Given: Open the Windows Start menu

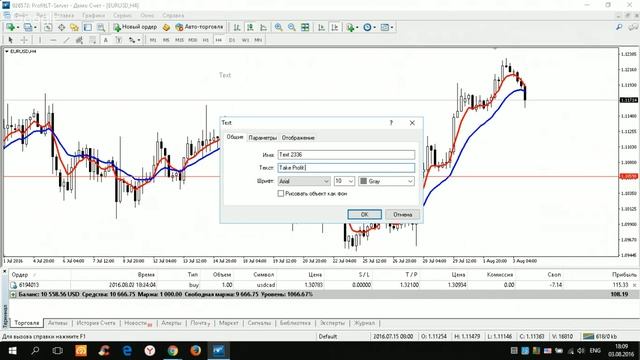Looking at the screenshot, I should 12,351.
